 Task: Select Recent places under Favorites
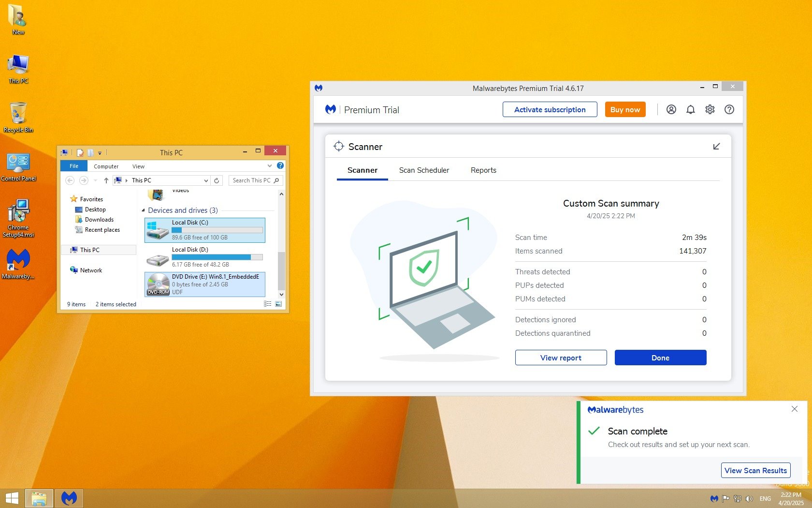[x=97, y=230]
